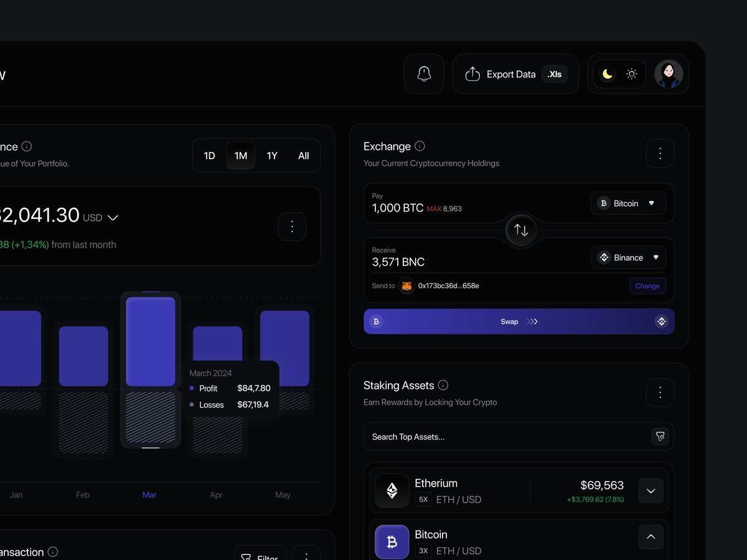Open the MetaMask wallet icon next to Send to
Viewport: 747px width, 560px height.
(x=406, y=286)
